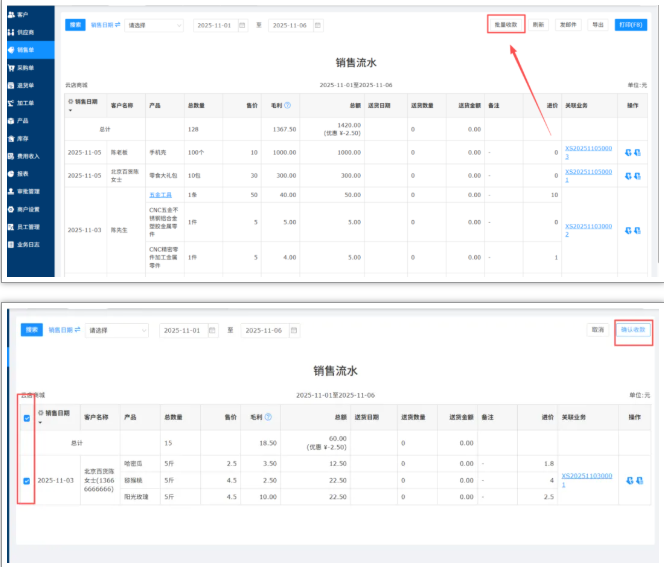Open order link XS202511050003
Image resolution: width=664 pixels, height=567 pixels.
click(x=586, y=152)
